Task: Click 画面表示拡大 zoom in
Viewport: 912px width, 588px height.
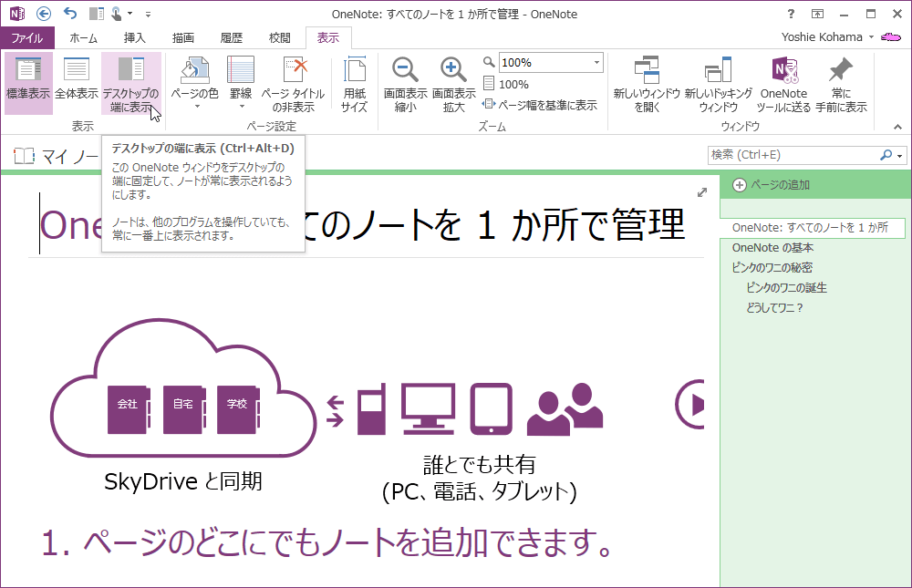Action: pos(453,85)
